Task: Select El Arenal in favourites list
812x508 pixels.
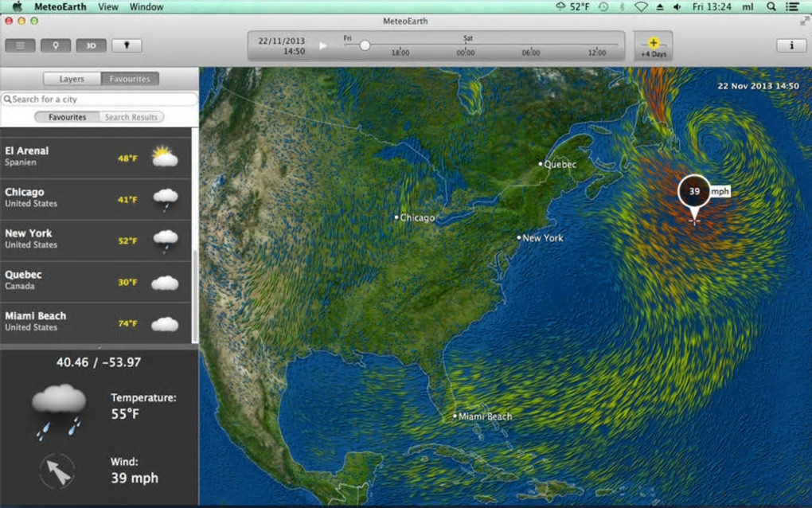Action: pyautogui.click(x=96, y=158)
